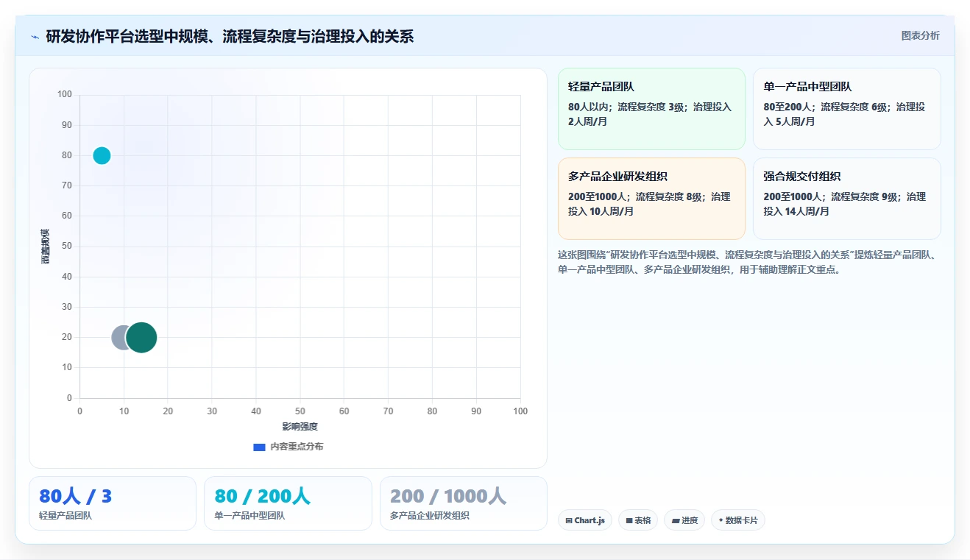The width and height of the screenshot is (970, 560).
Task: Click the 图表分析 label in the header
Action: 920,35
